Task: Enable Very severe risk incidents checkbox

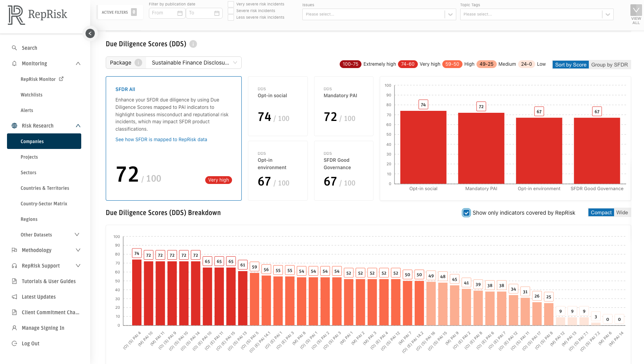Action: 231,4
